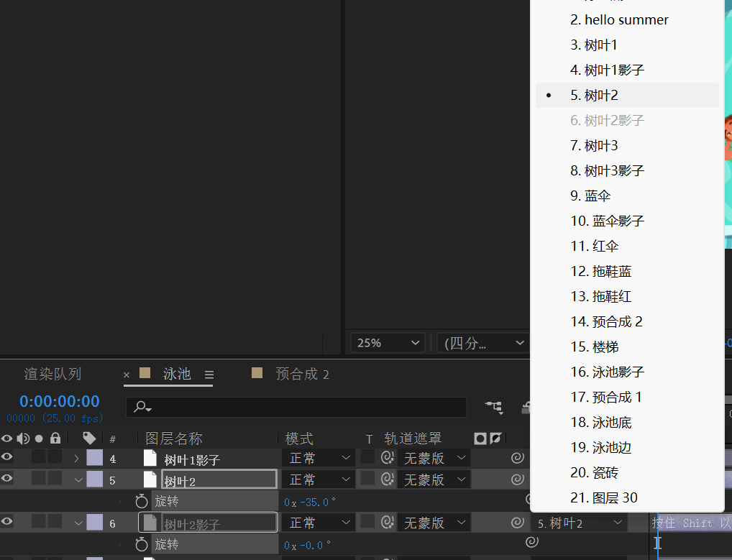Click the timeline layer search field

(296, 407)
